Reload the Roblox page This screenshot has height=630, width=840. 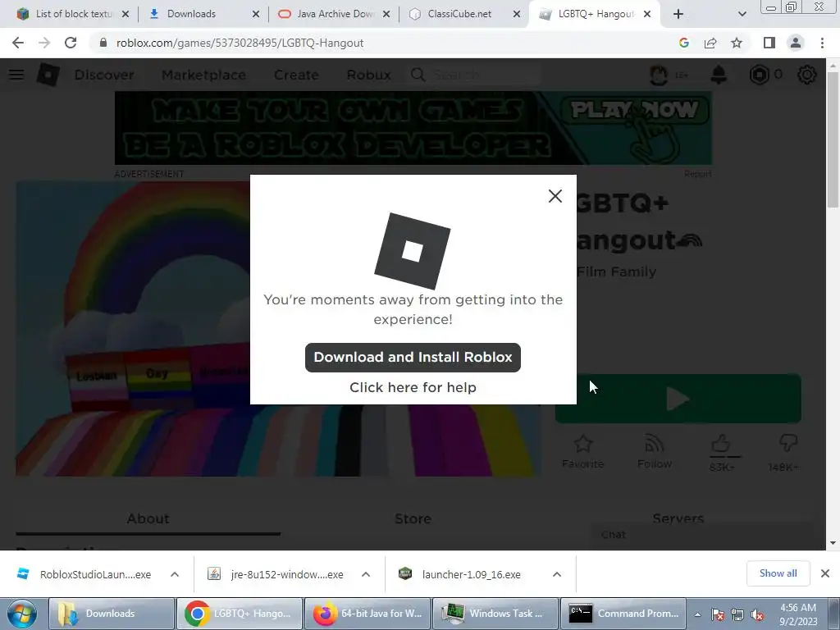click(x=71, y=43)
